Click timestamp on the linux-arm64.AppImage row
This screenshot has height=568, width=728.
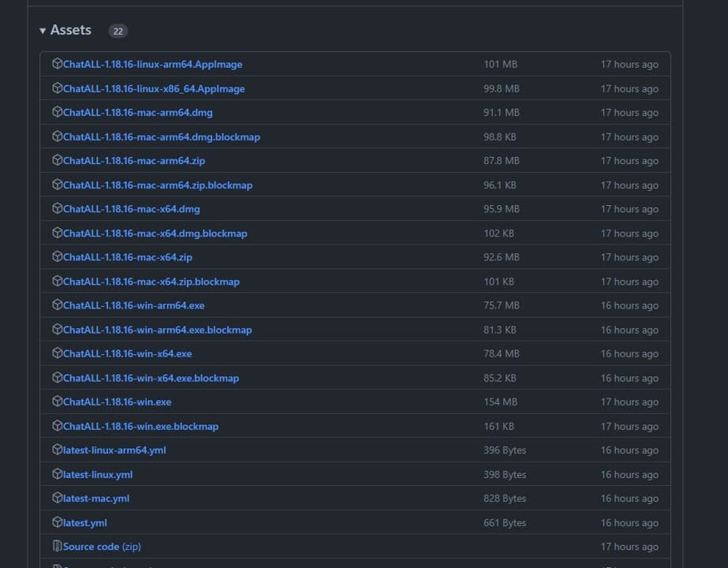[x=629, y=65]
